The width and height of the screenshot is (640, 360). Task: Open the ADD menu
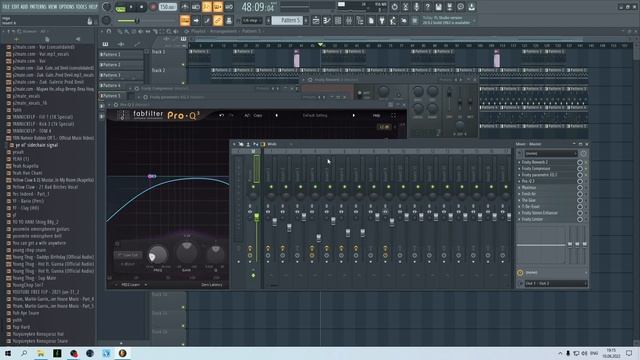click(24, 7)
